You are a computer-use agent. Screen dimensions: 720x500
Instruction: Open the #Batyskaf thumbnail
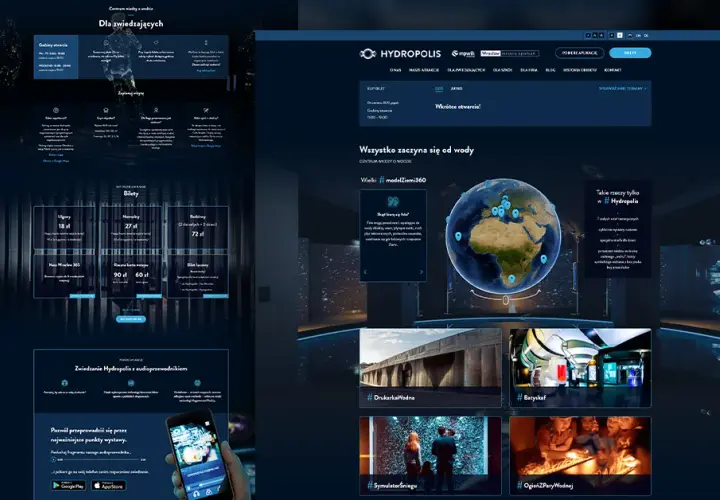tap(580, 367)
